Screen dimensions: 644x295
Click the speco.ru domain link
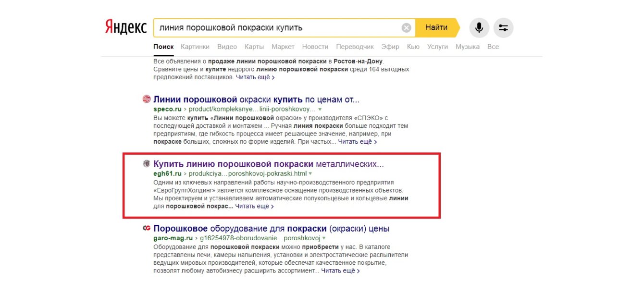pos(167,109)
